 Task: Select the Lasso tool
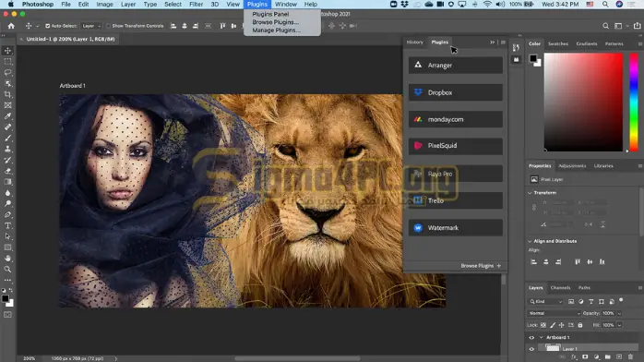pyautogui.click(x=7, y=73)
